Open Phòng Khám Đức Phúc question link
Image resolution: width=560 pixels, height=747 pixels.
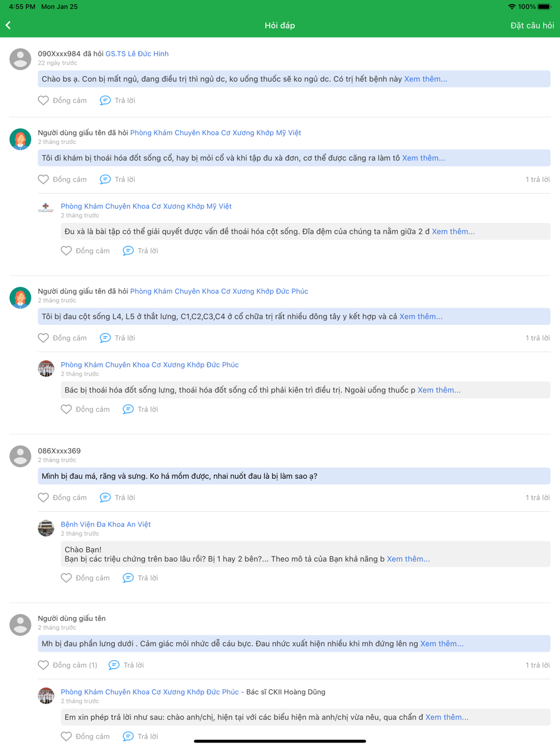click(x=219, y=291)
